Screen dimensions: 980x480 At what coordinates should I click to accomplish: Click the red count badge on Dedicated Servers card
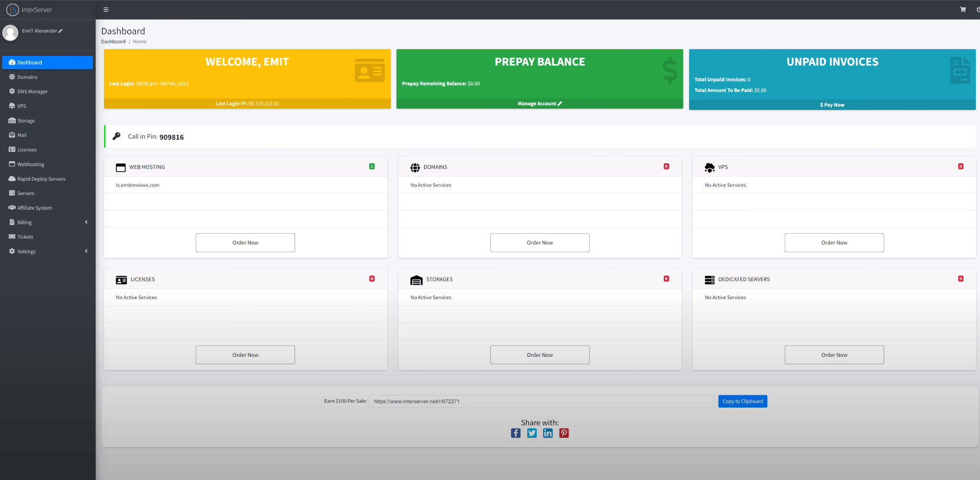pyautogui.click(x=960, y=279)
